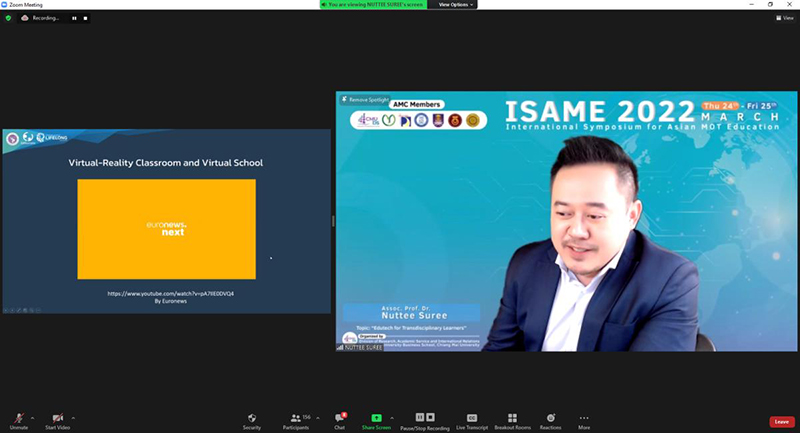Expand the arrow beside Participants
This screenshot has width=800, height=433.
click(x=318, y=418)
